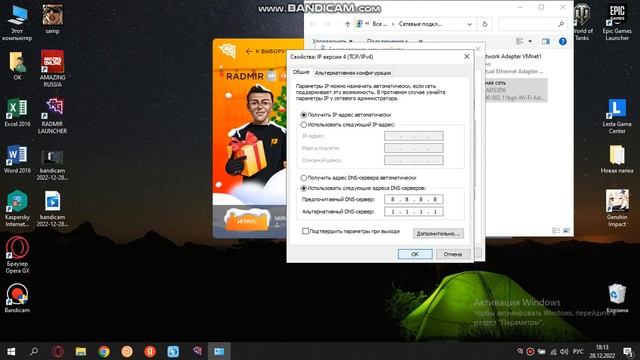This screenshot has height=360, width=640.
Task: Click the volume icon in system tray
Action: tap(564, 351)
